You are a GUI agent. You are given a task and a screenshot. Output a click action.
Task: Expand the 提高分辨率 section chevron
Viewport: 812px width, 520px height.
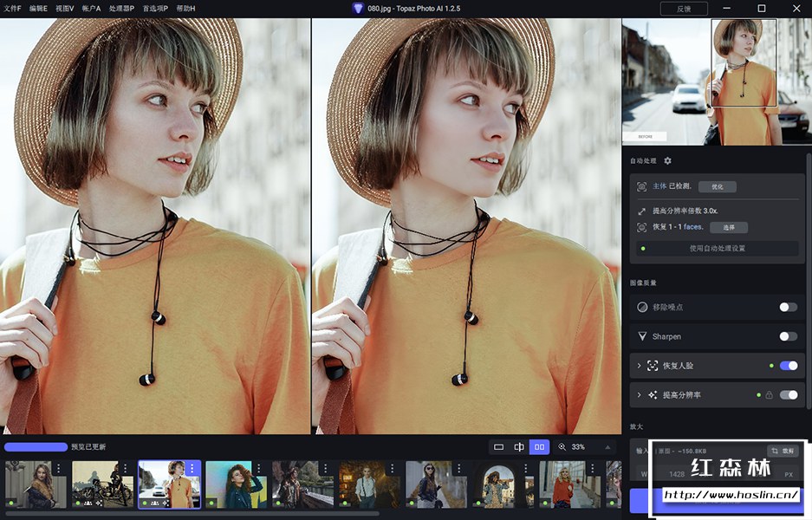[x=640, y=395]
